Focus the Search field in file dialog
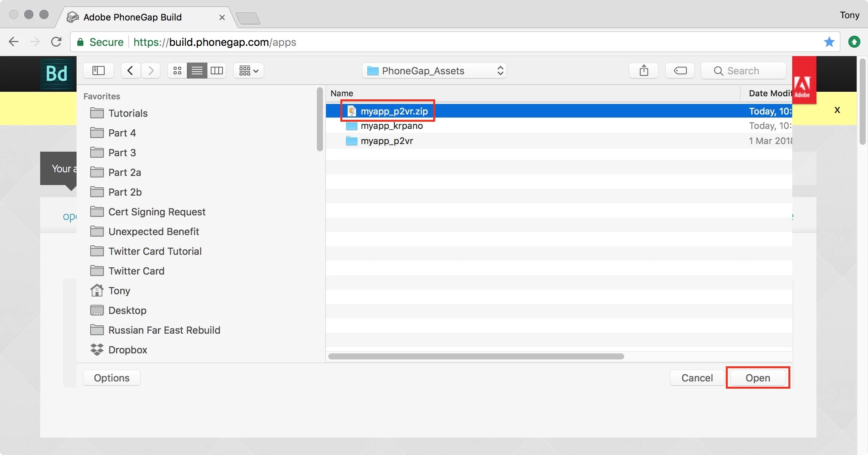Screen dimensions: 868x455 coord(744,71)
